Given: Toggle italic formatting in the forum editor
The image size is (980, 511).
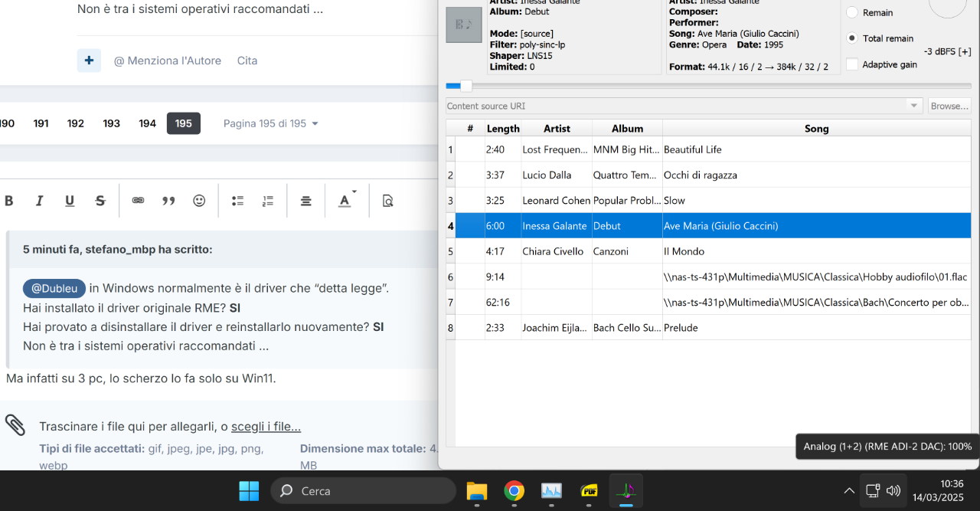Looking at the screenshot, I should (39, 201).
